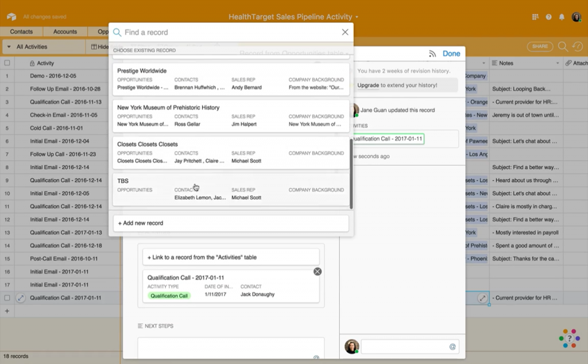588x364 pixels.
Task: Click the @ mention icon in comment box
Action: (x=452, y=347)
